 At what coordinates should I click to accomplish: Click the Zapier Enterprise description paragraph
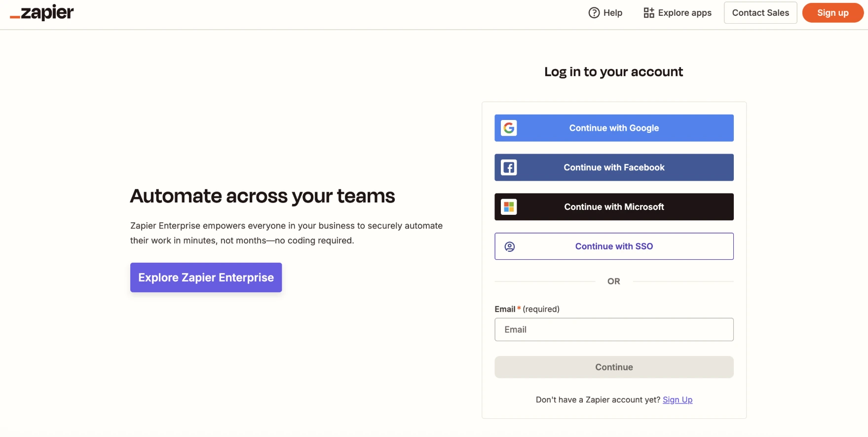(286, 233)
